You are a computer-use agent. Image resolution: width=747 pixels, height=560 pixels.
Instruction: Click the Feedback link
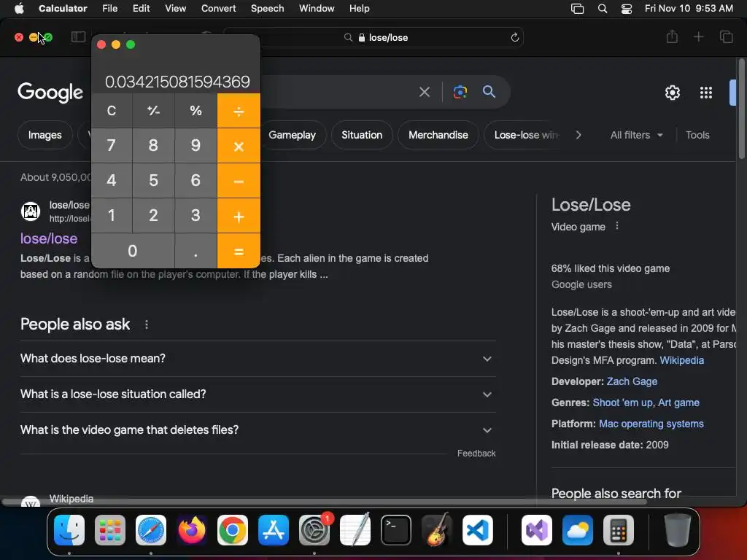[x=476, y=454]
